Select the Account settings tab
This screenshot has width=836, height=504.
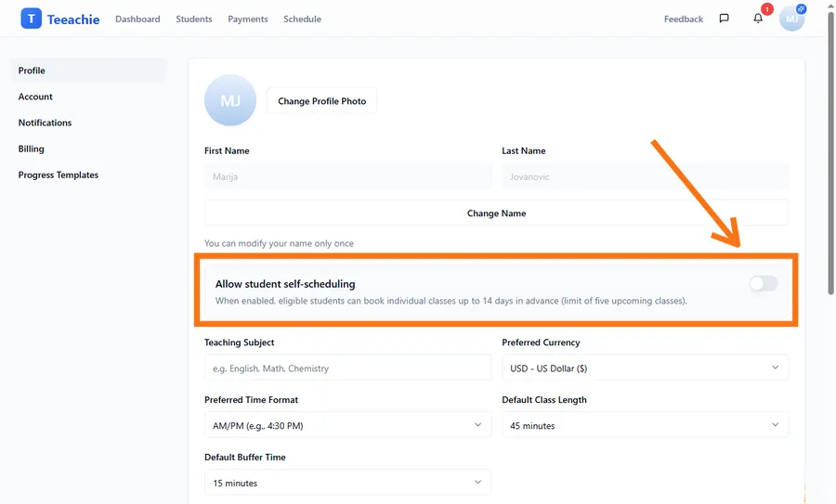(x=88, y=97)
